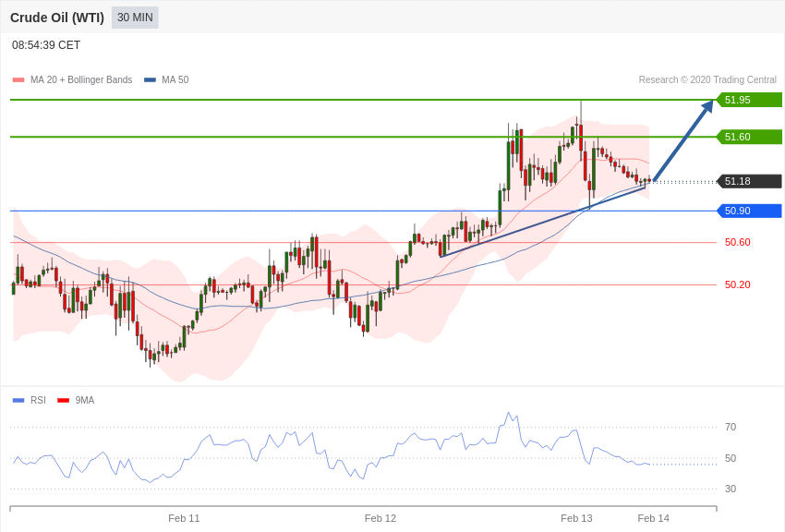Select the 50.90 pivot label
This screenshot has width=785, height=532.
(750, 211)
